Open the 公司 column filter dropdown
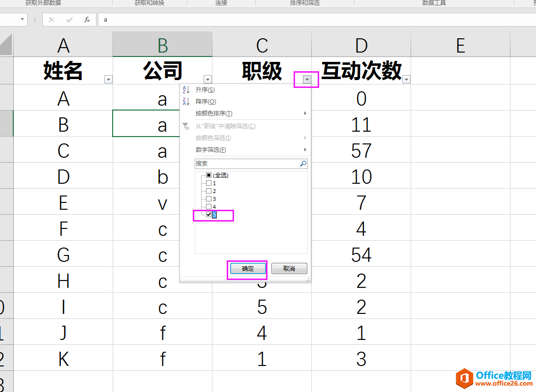This screenshot has height=392, width=536. click(x=208, y=80)
